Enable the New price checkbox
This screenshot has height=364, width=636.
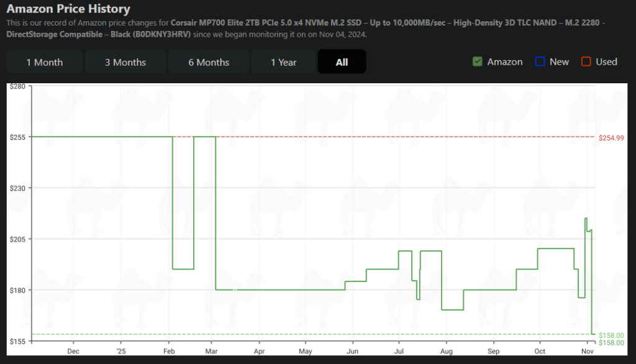[540, 61]
